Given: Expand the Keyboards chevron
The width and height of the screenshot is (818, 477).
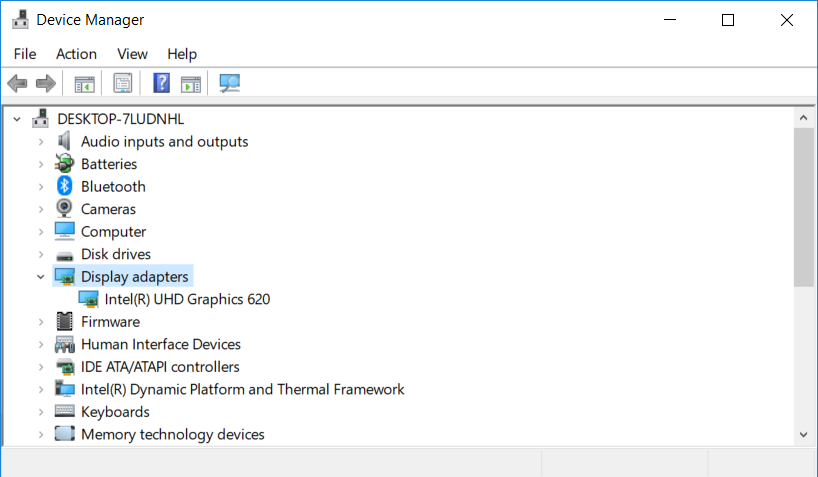Looking at the screenshot, I should click(41, 412).
